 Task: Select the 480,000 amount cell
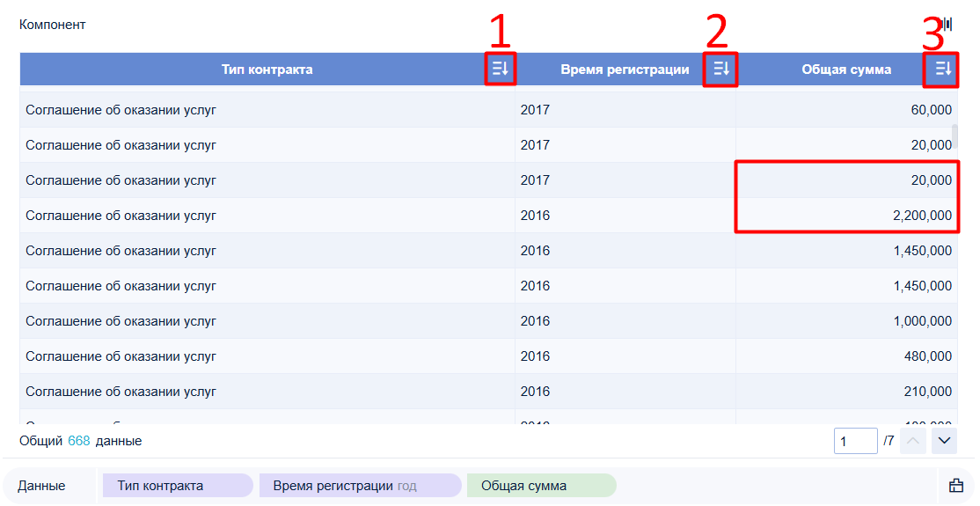[846, 356]
